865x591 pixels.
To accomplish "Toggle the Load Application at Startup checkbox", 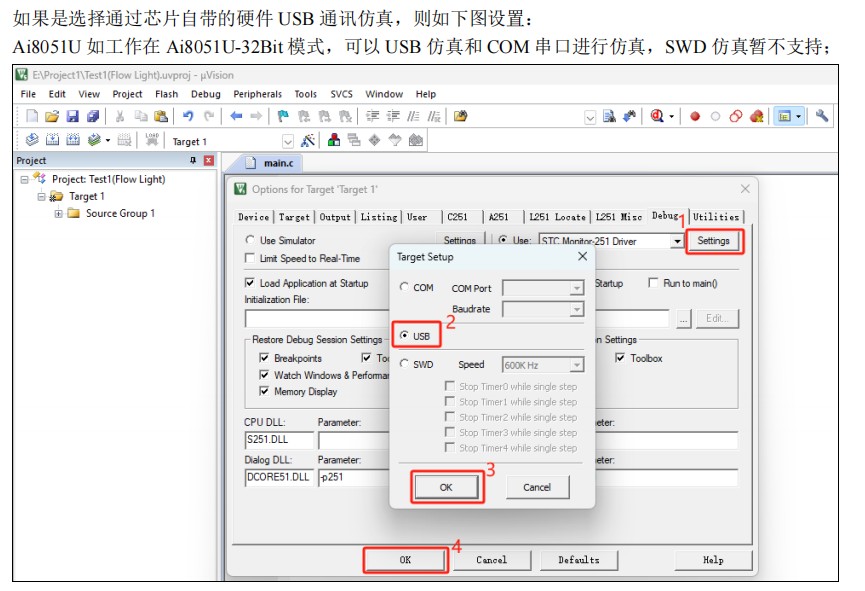I will tap(251, 283).
